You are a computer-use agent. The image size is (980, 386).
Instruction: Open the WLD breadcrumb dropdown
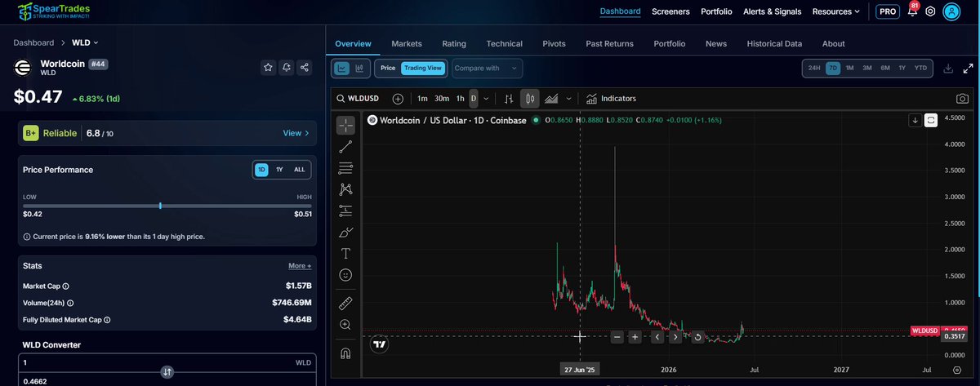(86, 42)
